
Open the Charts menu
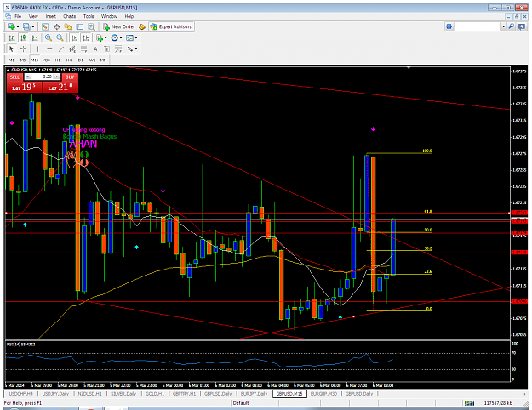tap(69, 16)
